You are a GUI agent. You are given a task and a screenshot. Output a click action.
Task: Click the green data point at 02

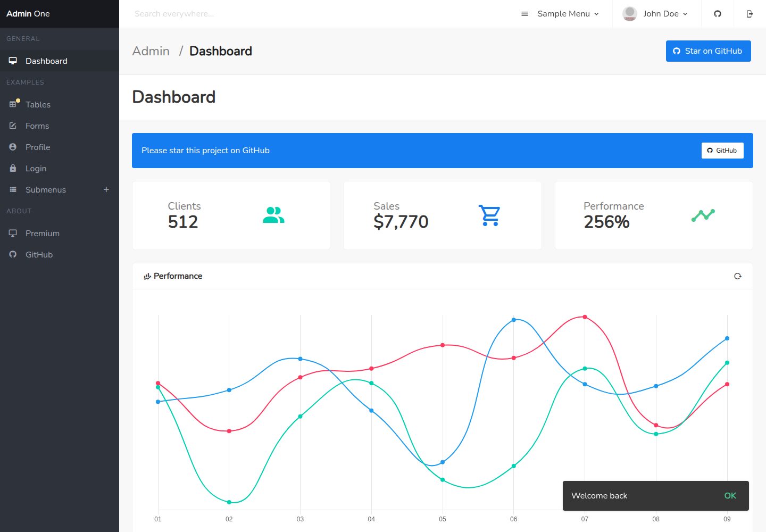coord(229,502)
